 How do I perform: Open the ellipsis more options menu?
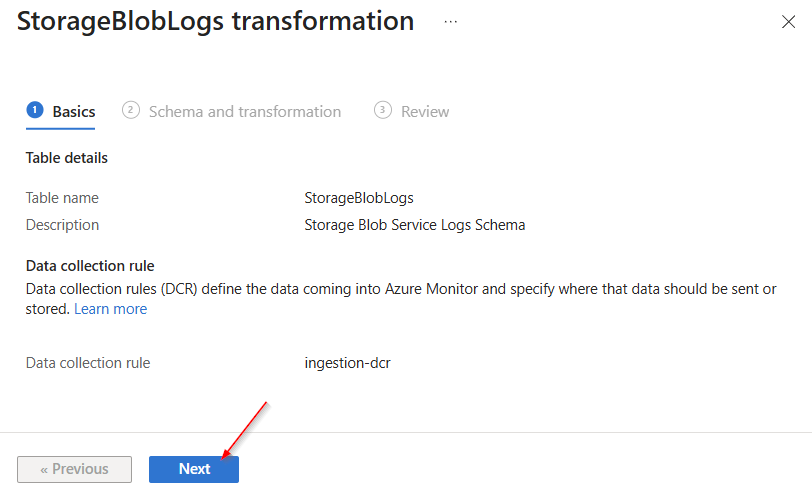[451, 21]
